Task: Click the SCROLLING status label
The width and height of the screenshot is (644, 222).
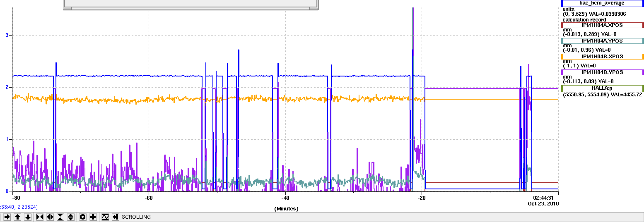Action: point(136,217)
